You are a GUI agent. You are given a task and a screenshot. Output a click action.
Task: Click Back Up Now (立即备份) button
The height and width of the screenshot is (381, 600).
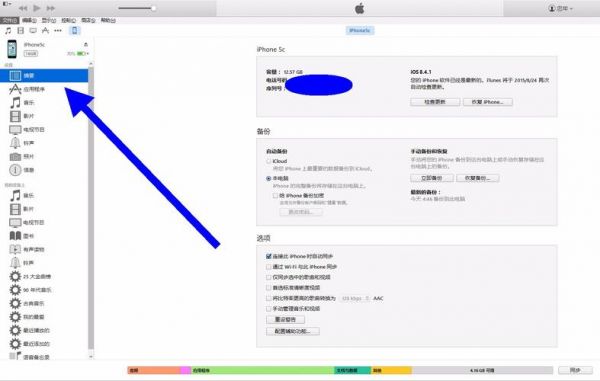click(x=432, y=178)
